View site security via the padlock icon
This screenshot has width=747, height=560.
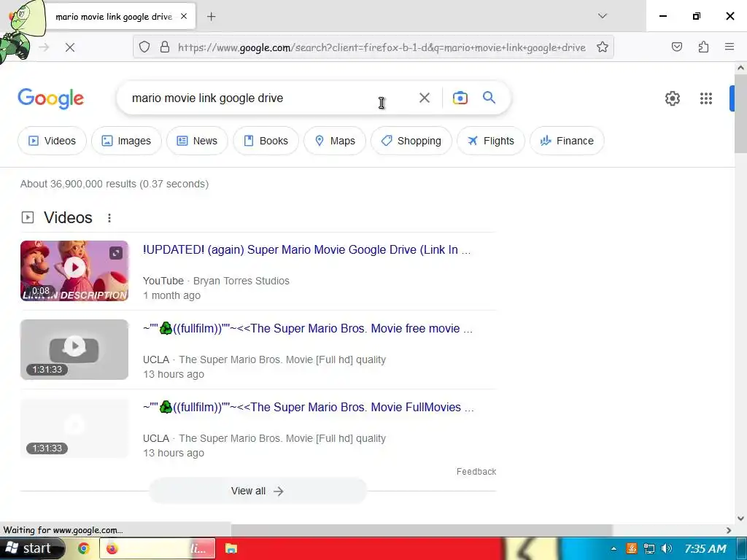click(165, 47)
